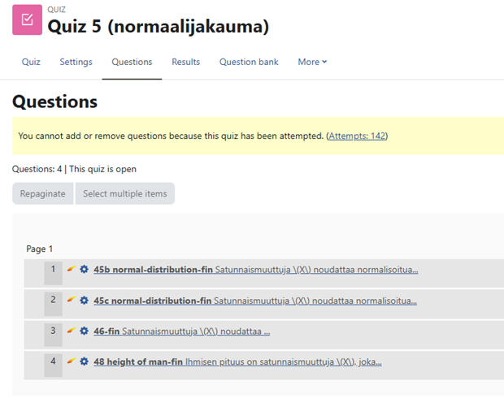Click the gear icon for question 45b
504x420 pixels.
pyautogui.click(x=85, y=270)
